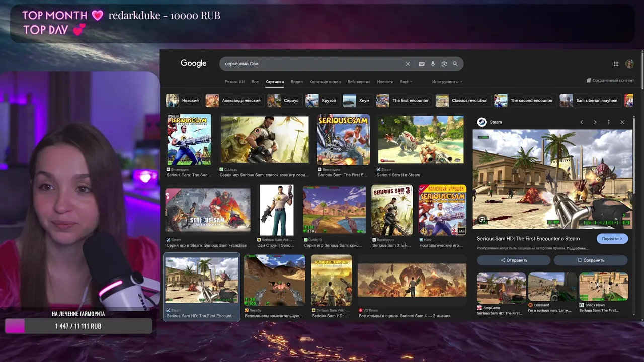Screen dimensions: 644x362
Task: Open Serious Sam: The First E... Wikipedia thumbnail
Action: point(344,140)
